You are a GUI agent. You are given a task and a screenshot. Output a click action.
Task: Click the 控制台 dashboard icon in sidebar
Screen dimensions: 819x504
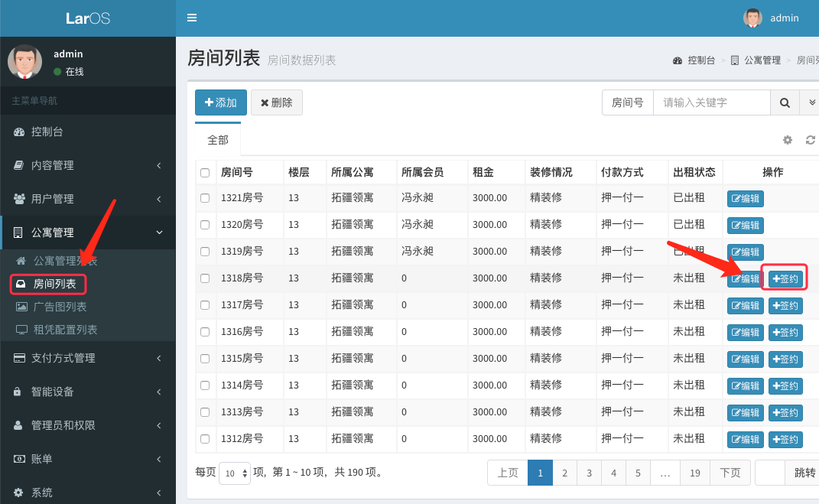point(19,132)
